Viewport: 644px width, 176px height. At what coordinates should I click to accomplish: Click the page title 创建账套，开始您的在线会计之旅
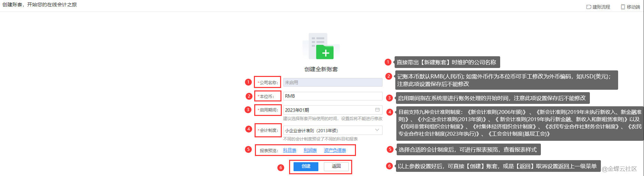[40, 4]
